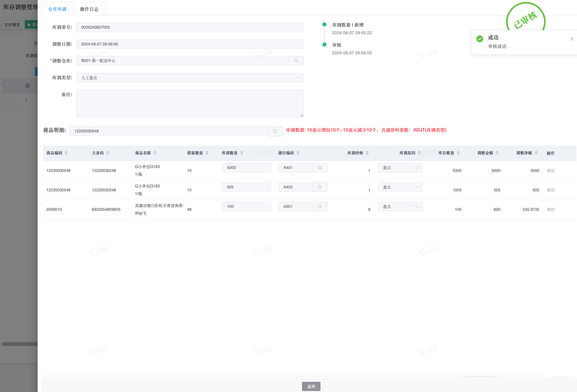
Task: Close the 审核成功 notification
Action: tap(572, 39)
